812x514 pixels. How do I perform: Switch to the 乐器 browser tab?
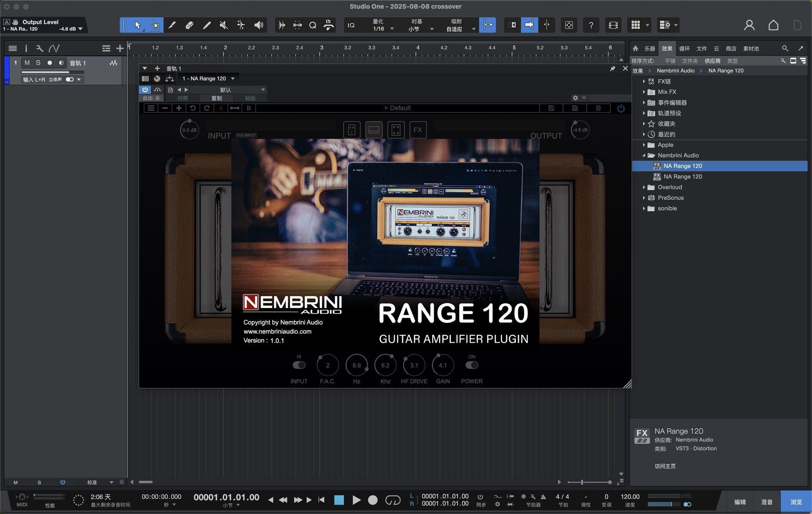(x=650, y=49)
